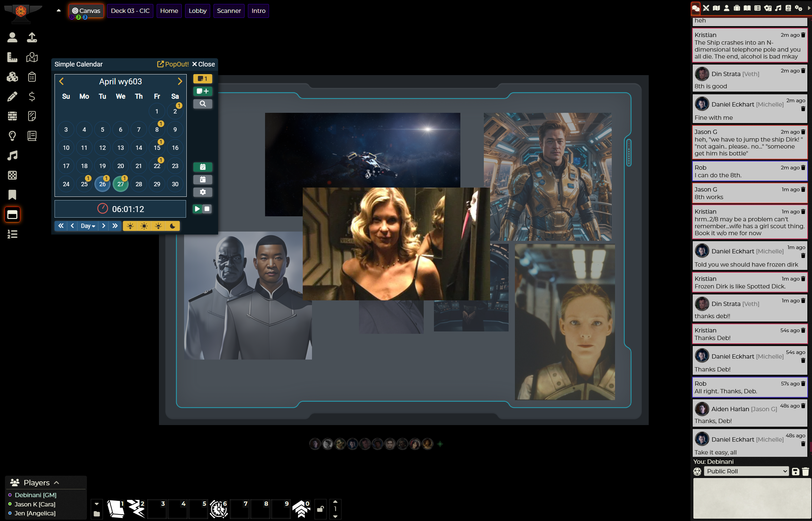Start the Simple Calendar clock

(197, 209)
